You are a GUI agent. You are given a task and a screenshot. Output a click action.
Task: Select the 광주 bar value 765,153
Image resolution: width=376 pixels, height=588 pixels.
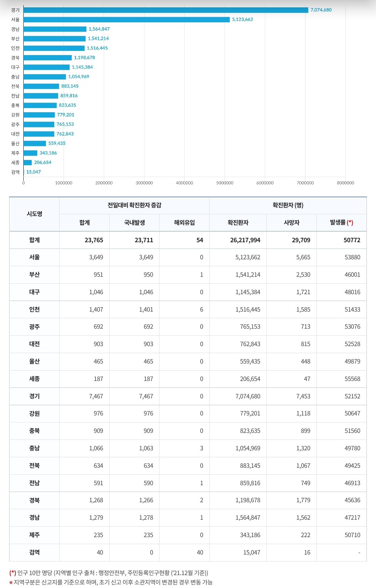[65, 124]
